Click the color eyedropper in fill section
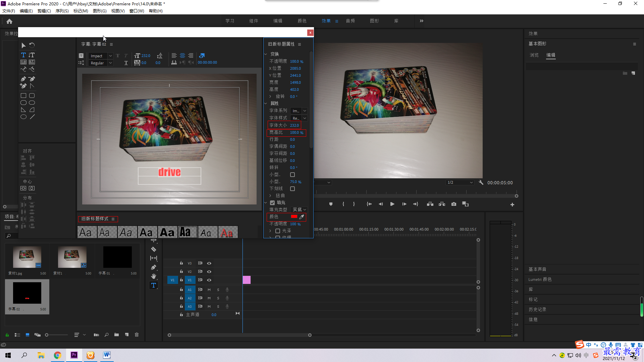 click(x=302, y=217)
